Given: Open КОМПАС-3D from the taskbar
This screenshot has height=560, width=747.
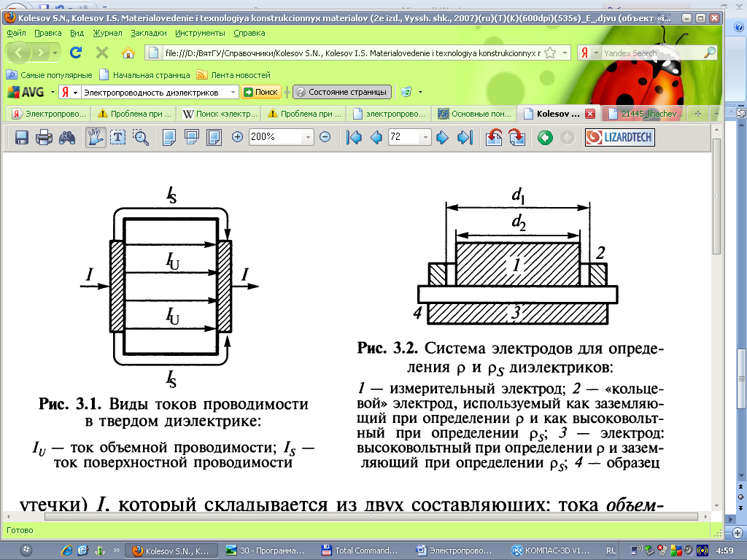Looking at the screenshot, I should (x=551, y=551).
